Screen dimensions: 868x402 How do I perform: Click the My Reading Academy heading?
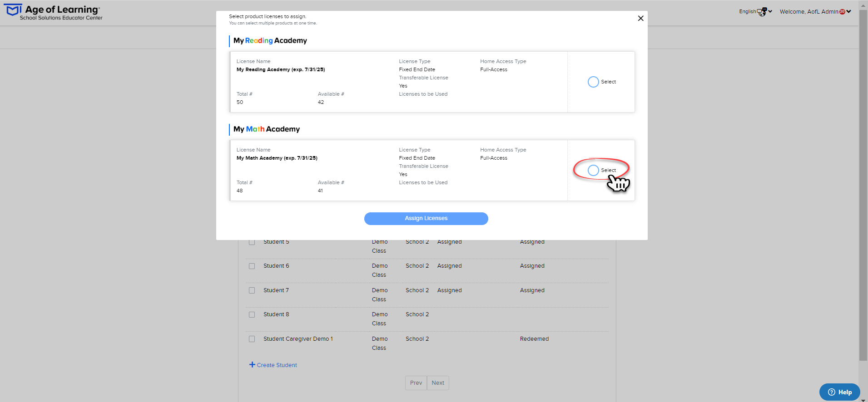[x=270, y=40]
